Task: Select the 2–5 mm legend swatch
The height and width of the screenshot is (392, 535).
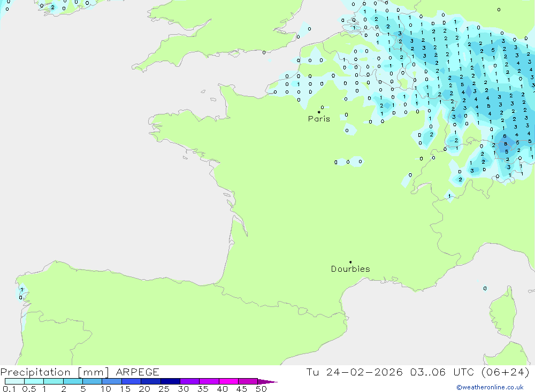Action: tap(73, 381)
